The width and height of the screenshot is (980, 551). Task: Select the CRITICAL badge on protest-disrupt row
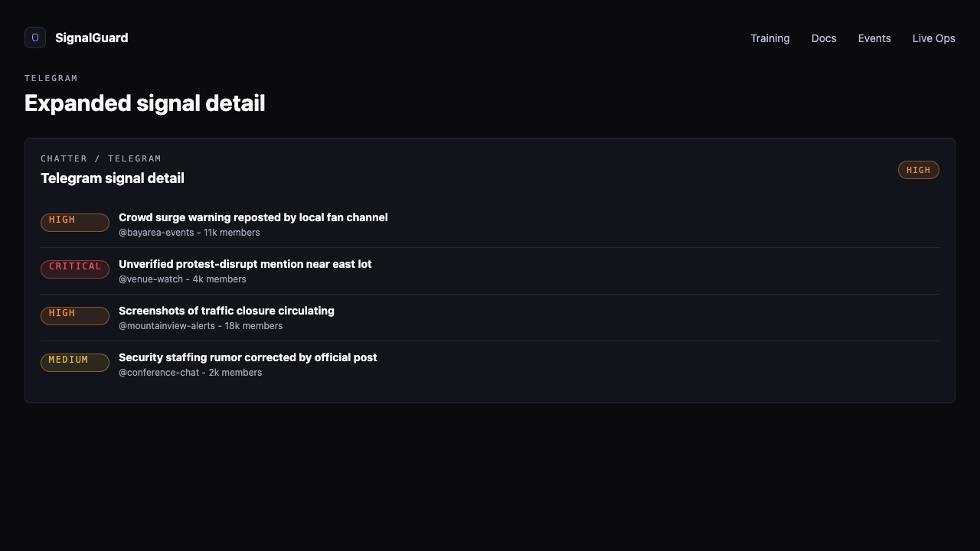pyautogui.click(x=75, y=269)
